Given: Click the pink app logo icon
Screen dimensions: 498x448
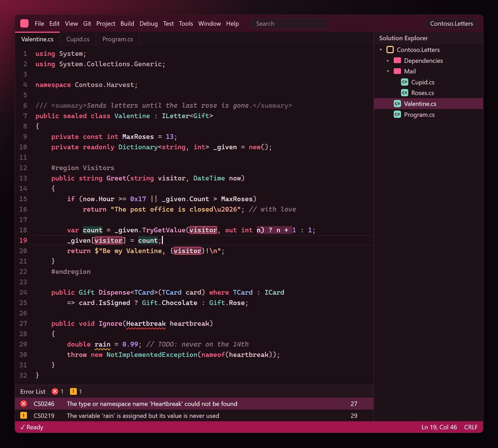Looking at the screenshot, I should coord(24,23).
